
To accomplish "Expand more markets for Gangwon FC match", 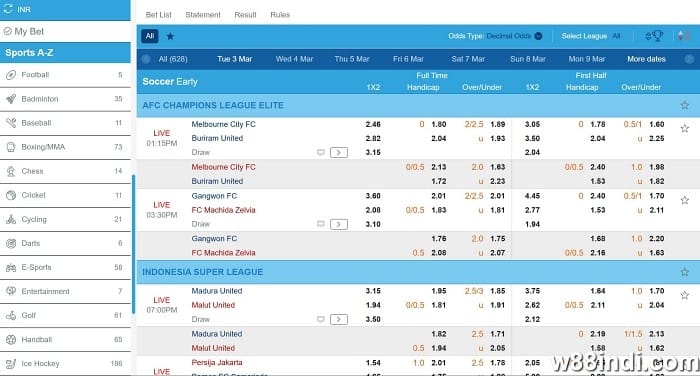I will coord(339,224).
